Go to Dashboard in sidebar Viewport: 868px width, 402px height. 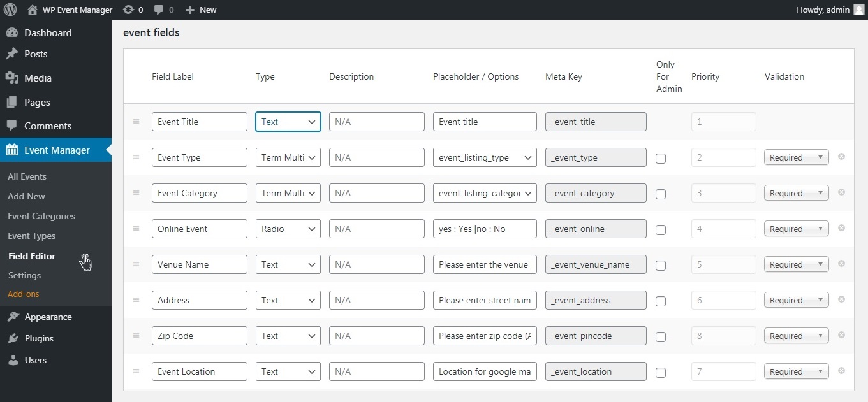(x=48, y=32)
